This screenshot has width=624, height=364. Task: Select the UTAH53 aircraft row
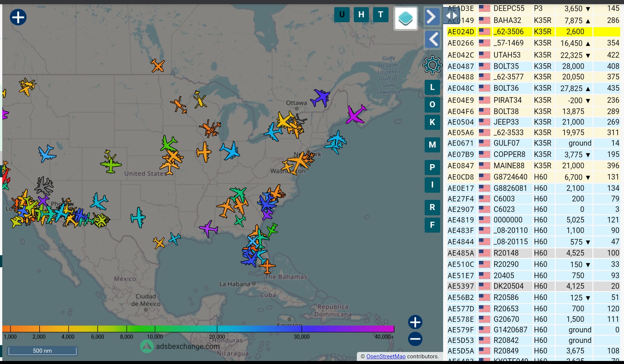[534, 55]
